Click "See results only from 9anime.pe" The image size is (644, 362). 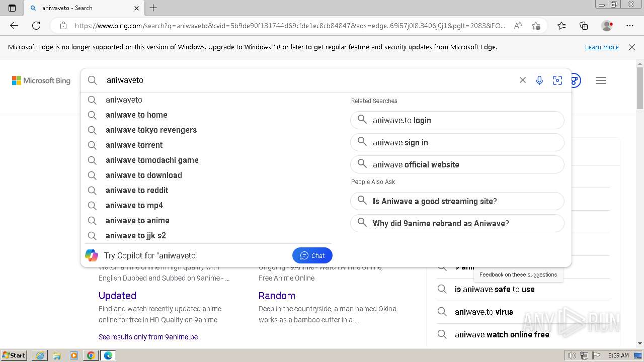(148, 337)
